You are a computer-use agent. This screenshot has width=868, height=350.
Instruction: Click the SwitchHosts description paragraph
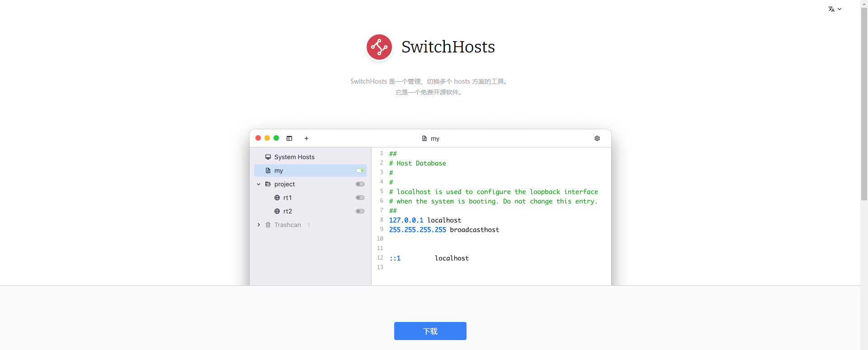click(x=429, y=87)
